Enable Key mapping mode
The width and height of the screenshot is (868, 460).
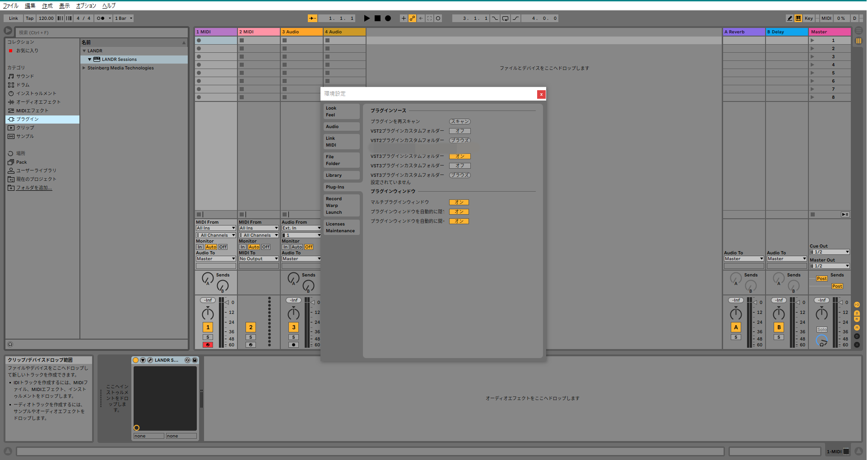click(809, 18)
